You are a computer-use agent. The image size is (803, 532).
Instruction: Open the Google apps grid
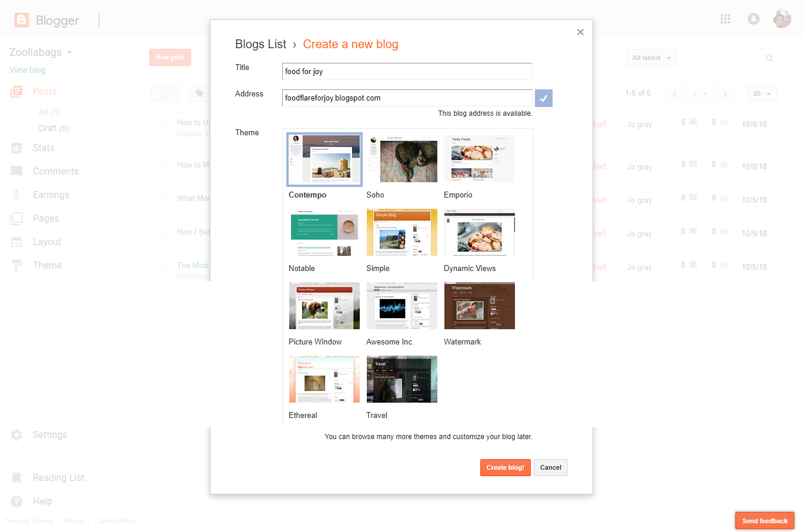click(725, 19)
